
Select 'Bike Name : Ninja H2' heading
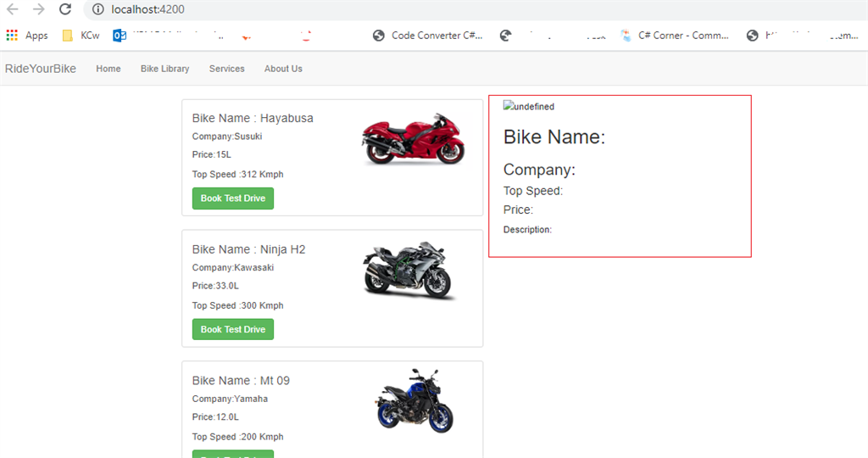tap(248, 249)
